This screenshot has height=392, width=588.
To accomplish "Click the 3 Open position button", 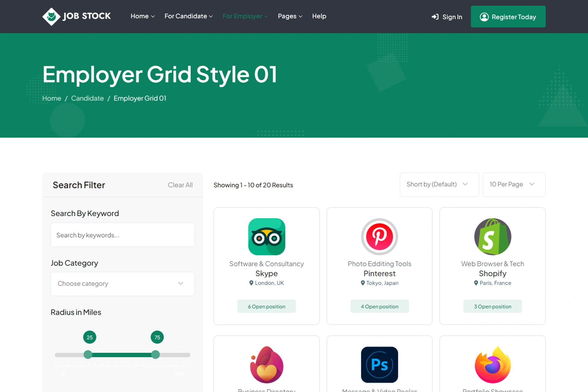I will click(x=492, y=306).
